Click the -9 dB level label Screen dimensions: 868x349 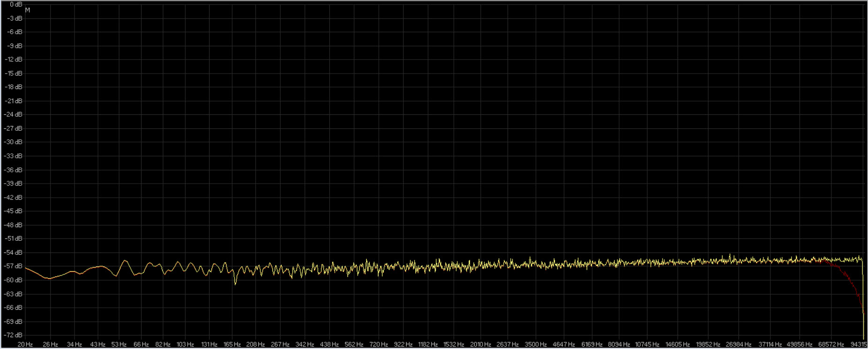tap(15, 46)
